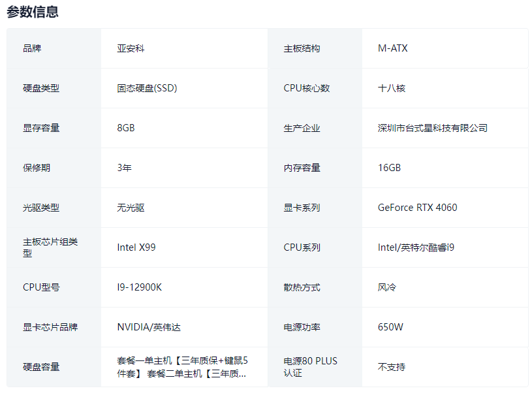Image resolution: width=532 pixels, height=397 pixels.
Task: Select the Intel X99 chipset value
Action: [136, 247]
